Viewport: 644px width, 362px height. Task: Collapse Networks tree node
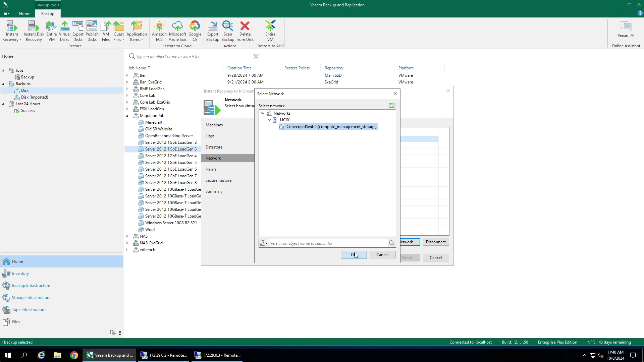tap(263, 113)
